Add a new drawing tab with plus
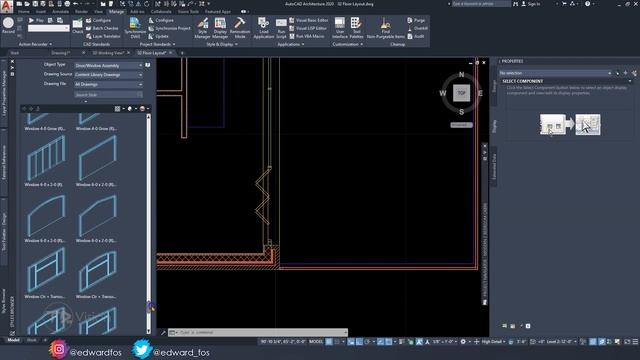This screenshot has height=360, width=640. (x=182, y=53)
